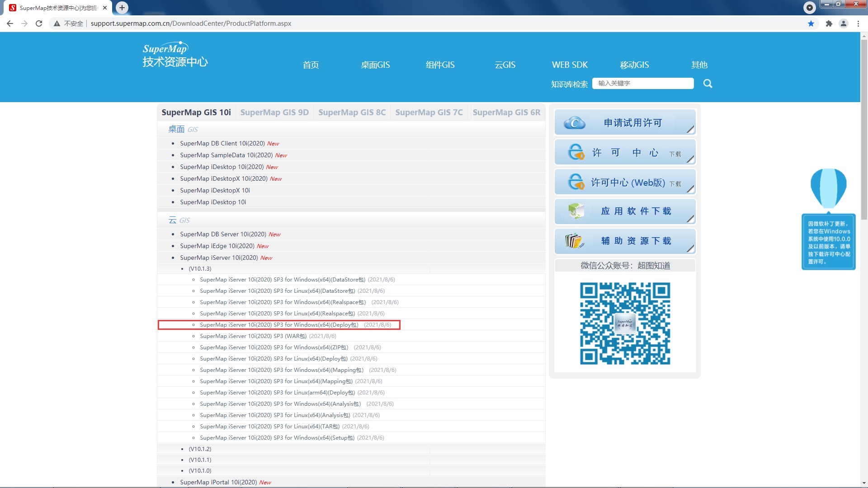The width and height of the screenshot is (868, 488).
Task: Click the SuperMap logo
Action: tap(175, 56)
